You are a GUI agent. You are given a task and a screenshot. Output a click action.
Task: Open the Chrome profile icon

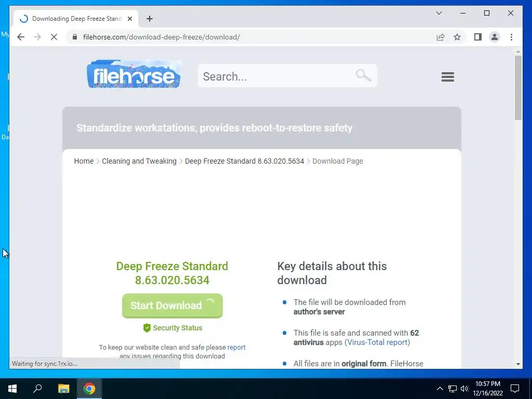pos(495,37)
